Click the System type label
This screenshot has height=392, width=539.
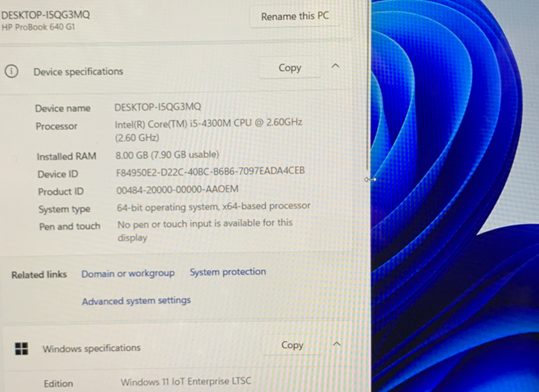pyautogui.click(x=64, y=209)
